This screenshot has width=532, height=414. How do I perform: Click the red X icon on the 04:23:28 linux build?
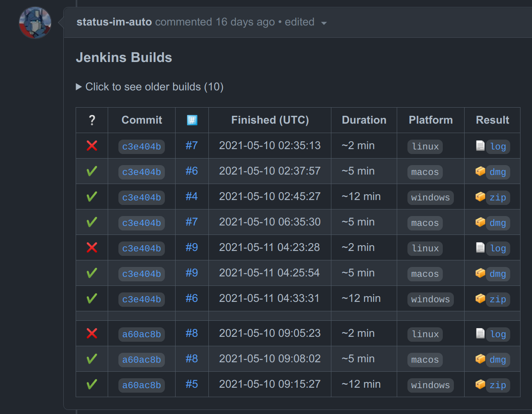click(x=91, y=247)
